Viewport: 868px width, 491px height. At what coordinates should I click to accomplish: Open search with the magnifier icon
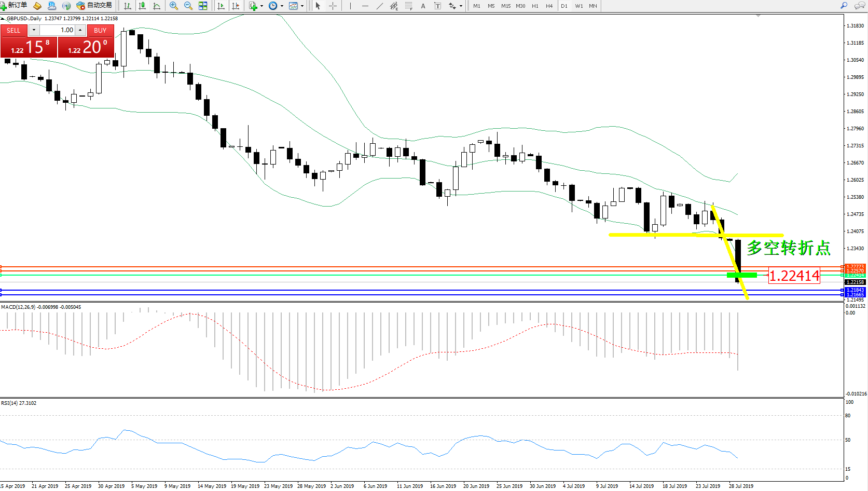tap(844, 6)
